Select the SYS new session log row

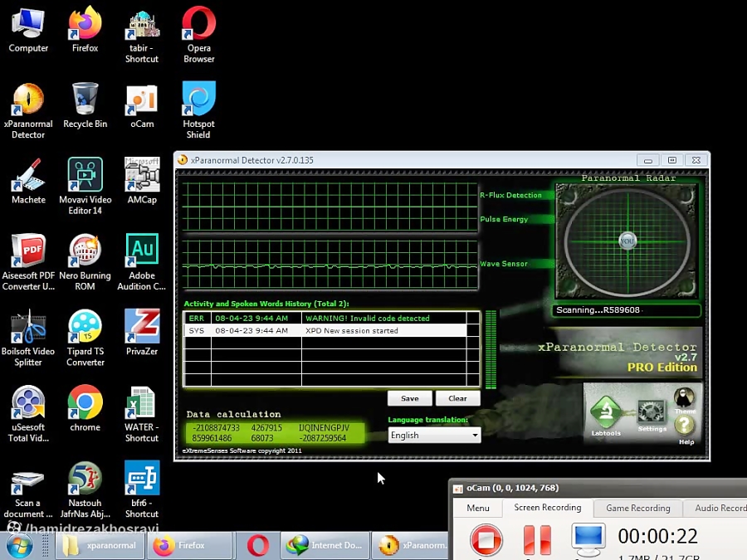tap(332, 330)
